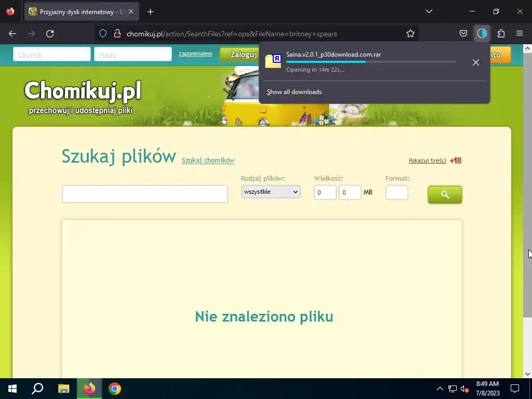Click the scrollbar up arrow

tap(527, 48)
